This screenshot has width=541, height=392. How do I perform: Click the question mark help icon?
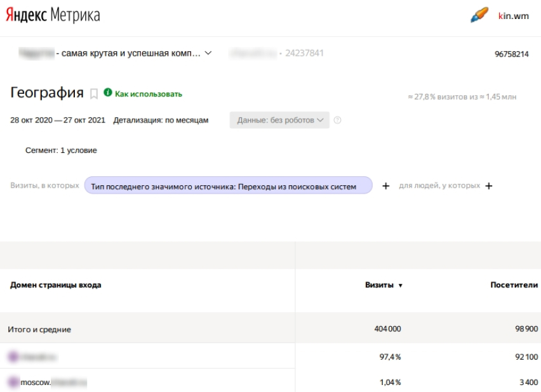337,121
